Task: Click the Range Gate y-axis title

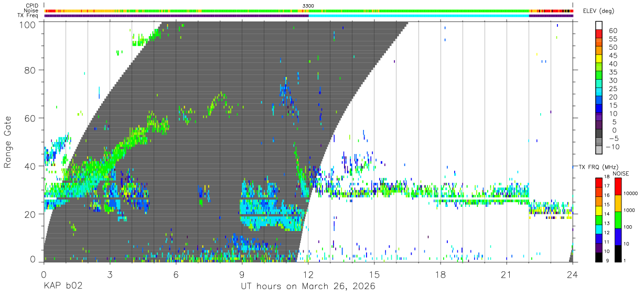Action: (7, 142)
